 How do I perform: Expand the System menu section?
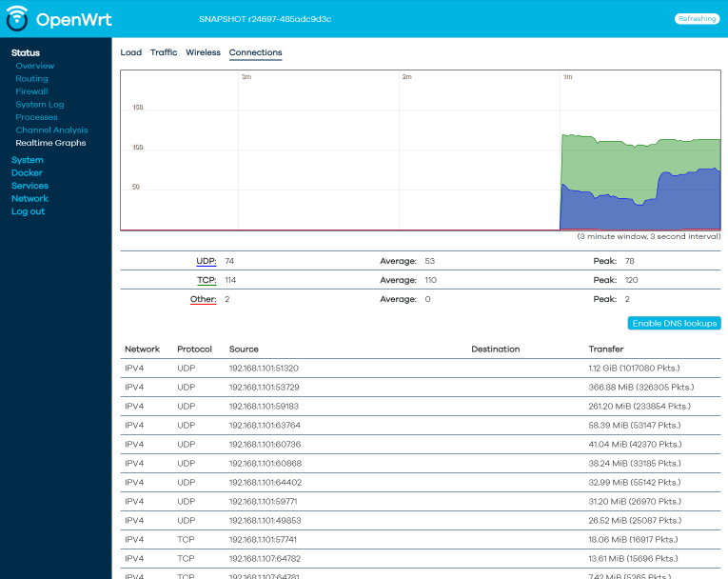(x=28, y=160)
